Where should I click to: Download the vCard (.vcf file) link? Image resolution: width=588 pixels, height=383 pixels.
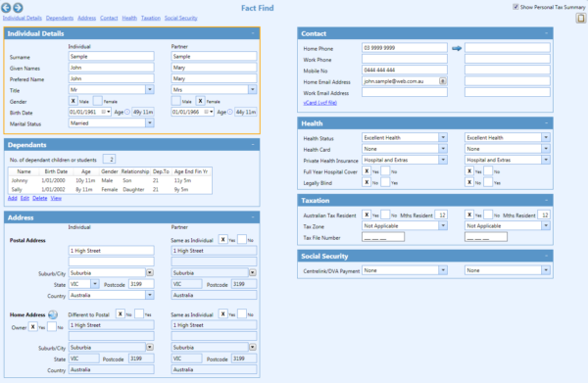click(x=319, y=103)
